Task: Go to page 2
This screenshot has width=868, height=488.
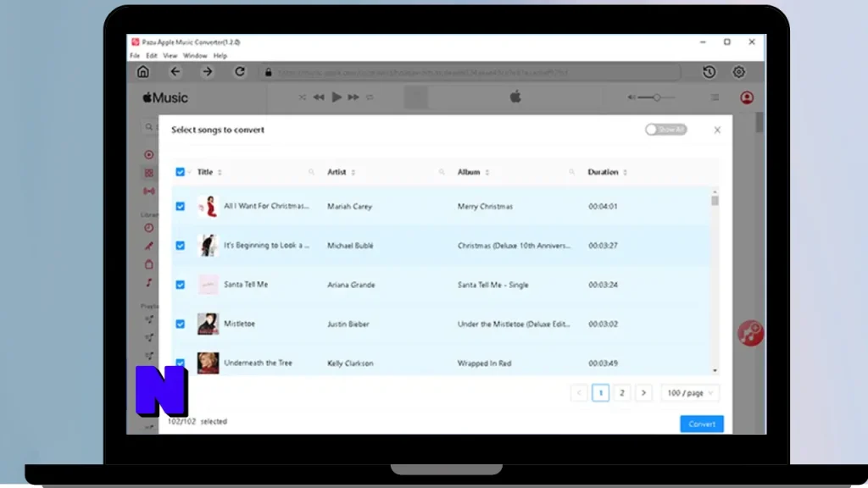Action: pyautogui.click(x=621, y=393)
